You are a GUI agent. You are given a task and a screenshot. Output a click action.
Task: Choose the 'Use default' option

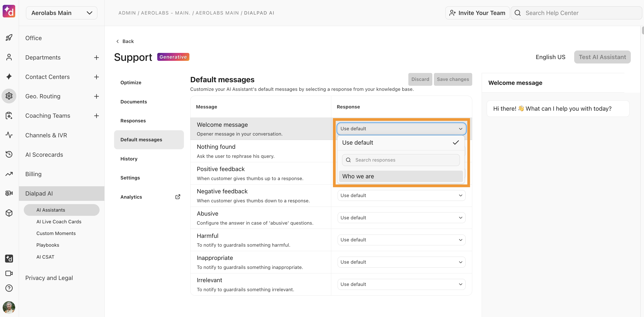pyautogui.click(x=401, y=143)
